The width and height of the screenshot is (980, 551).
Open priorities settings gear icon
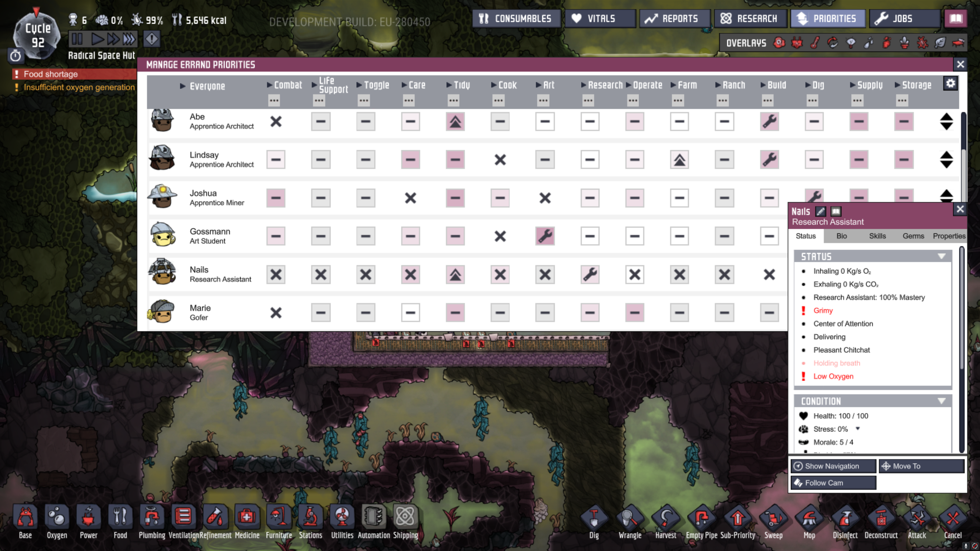(x=950, y=83)
